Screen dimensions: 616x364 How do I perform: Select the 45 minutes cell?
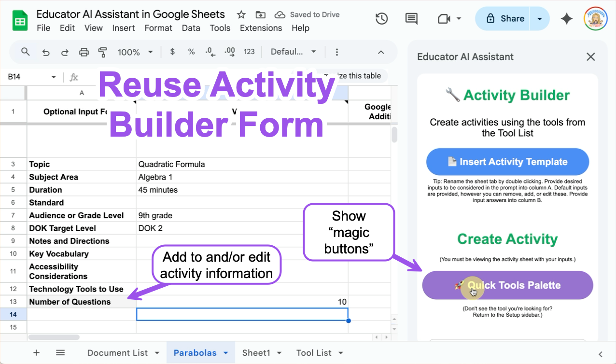pos(242,190)
